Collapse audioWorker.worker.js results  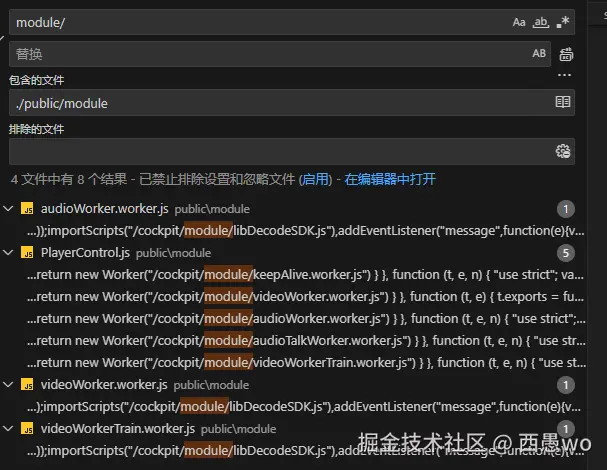(8, 209)
